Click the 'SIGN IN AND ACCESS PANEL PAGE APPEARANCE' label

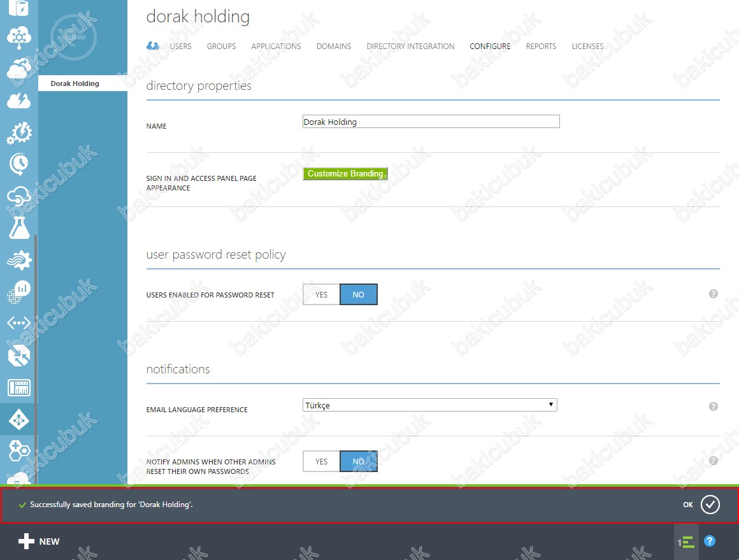[x=201, y=183]
